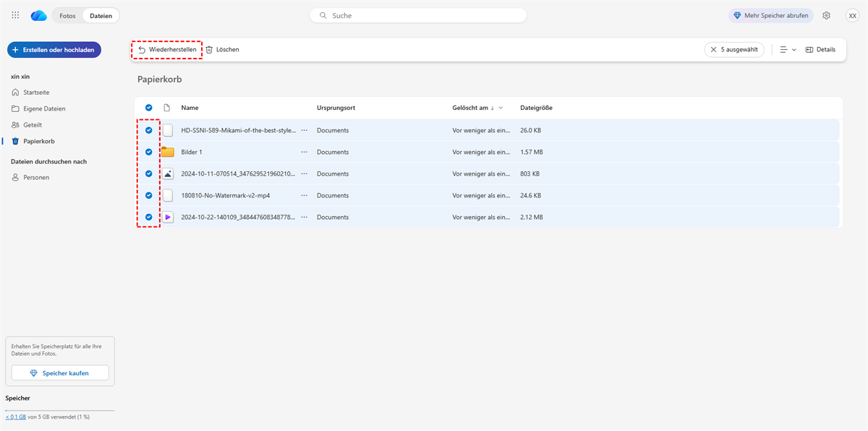Click the Bilder 1 folder icon
Image resolution: width=868 pixels, height=431 pixels.
click(x=168, y=152)
